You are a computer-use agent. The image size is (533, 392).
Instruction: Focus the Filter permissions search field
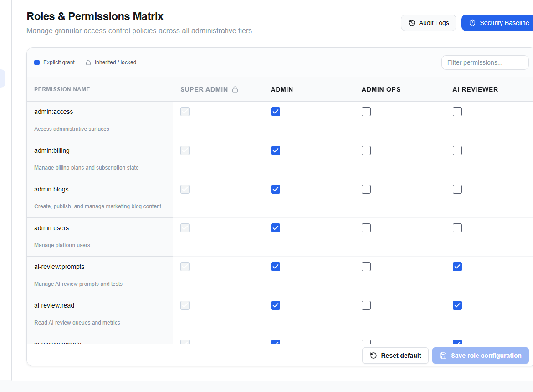click(485, 62)
